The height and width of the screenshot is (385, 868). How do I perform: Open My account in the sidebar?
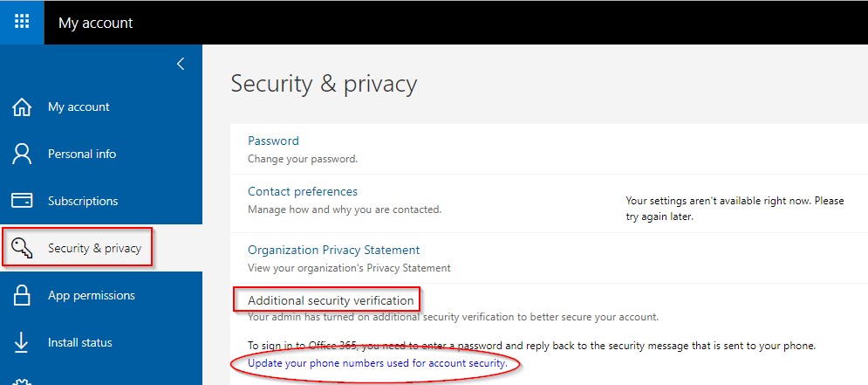(79, 107)
